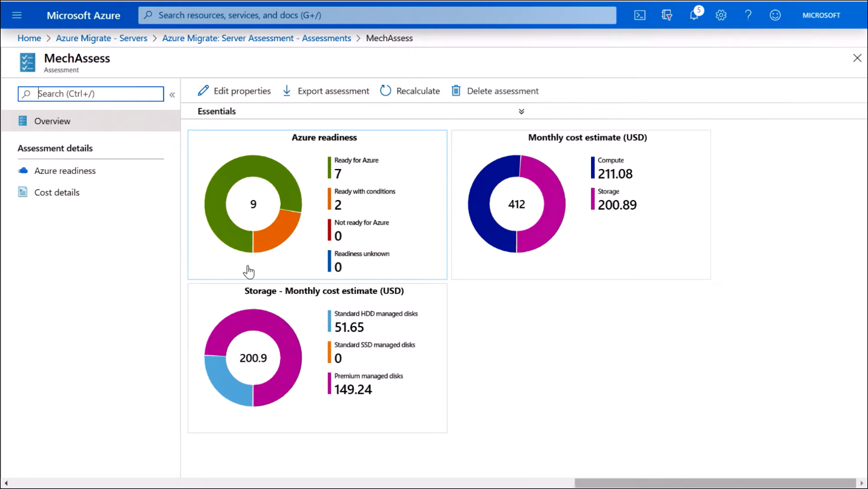Open Cloud Shell from the top bar
The image size is (868, 489).
pos(640,15)
